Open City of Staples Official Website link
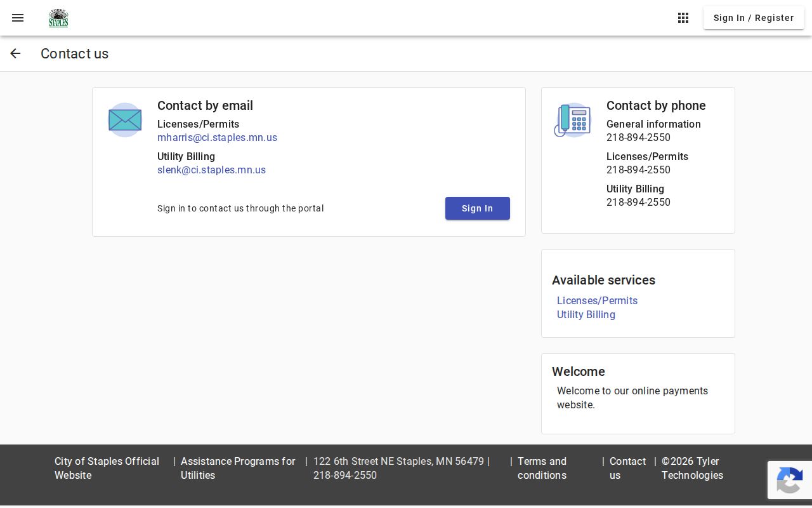Screen dimensions: 812x508 coord(107,469)
